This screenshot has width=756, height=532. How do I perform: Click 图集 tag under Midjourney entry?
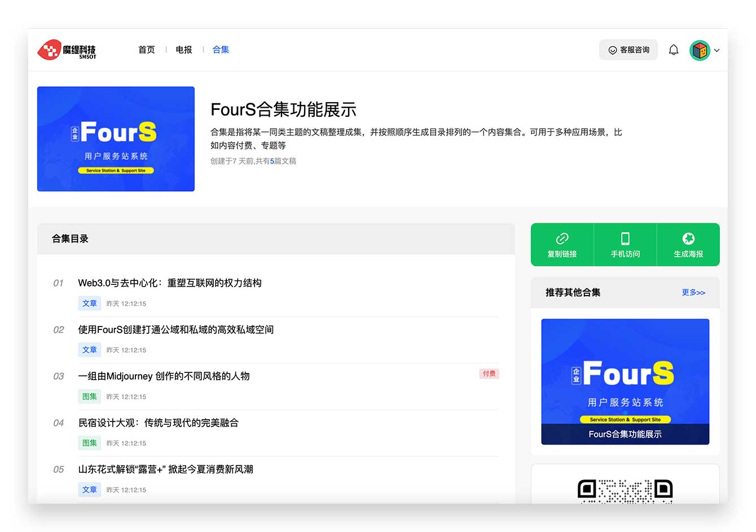(90, 397)
